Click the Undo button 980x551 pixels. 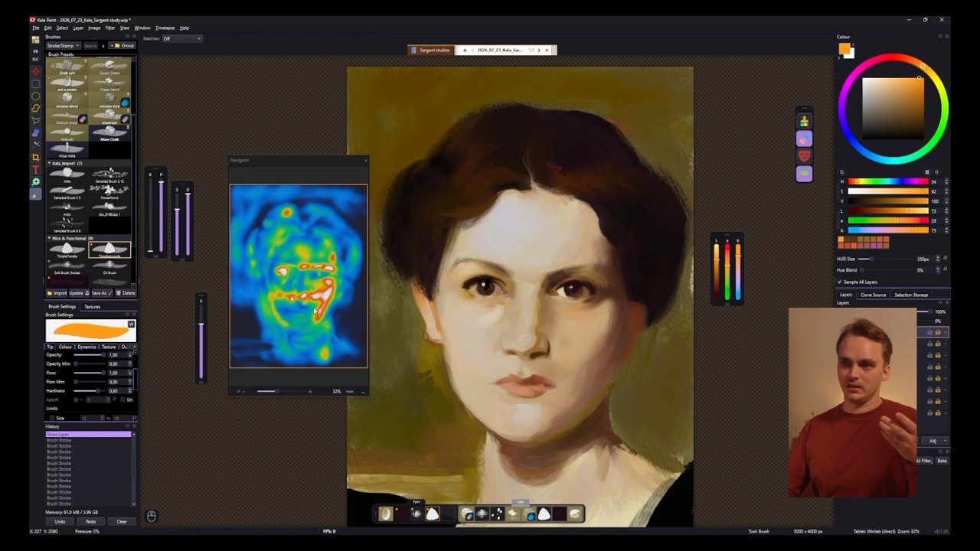tap(60, 521)
